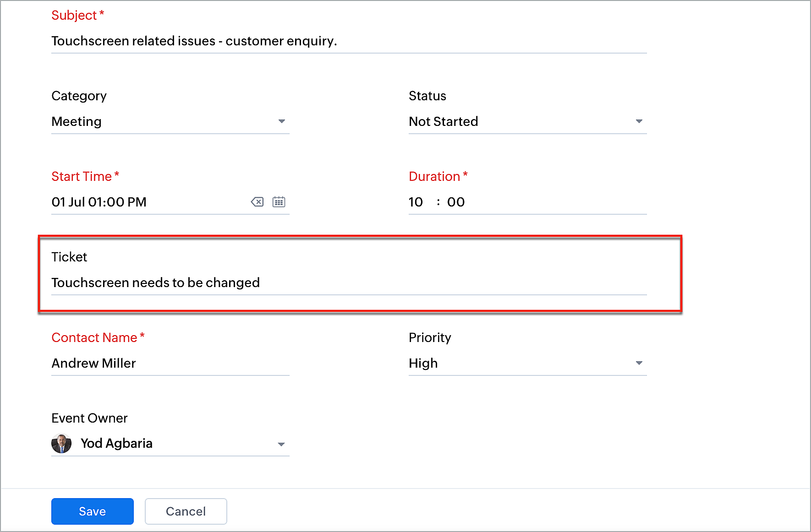Viewport: 811px width, 532px height.
Task: Edit the Contact Name field Andrew Miller
Action: pyautogui.click(x=170, y=363)
